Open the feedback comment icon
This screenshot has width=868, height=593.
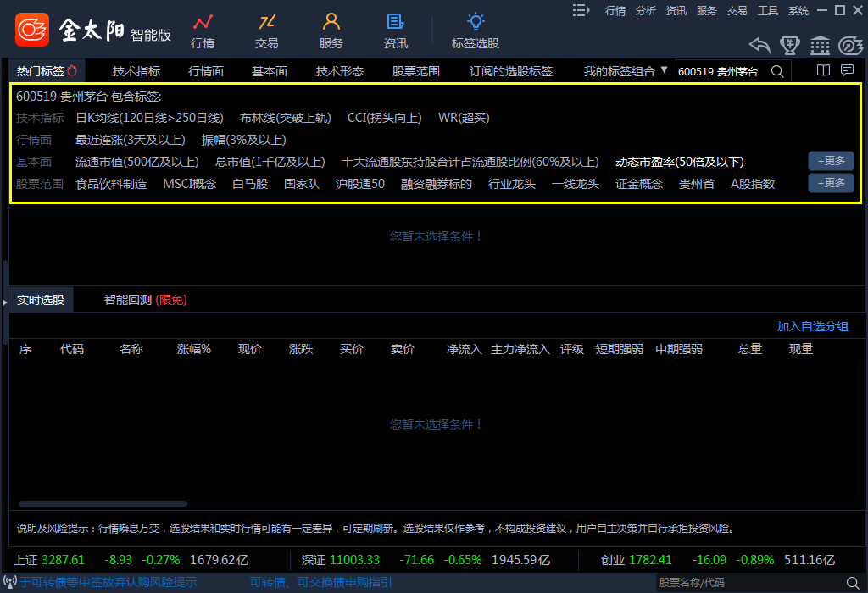click(x=847, y=70)
